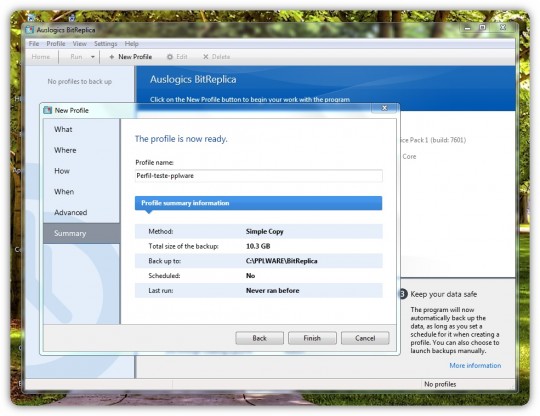This screenshot has width=540, height=416.
Task: Click the Profile summary information header
Action: [x=258, y=203]
